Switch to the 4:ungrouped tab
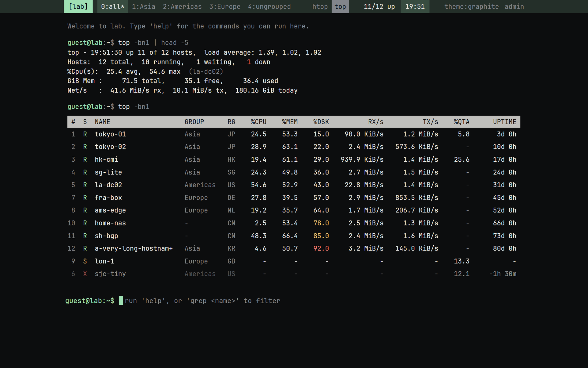Image resolution: width=588 pixels, height=368 pixels. 269,6
